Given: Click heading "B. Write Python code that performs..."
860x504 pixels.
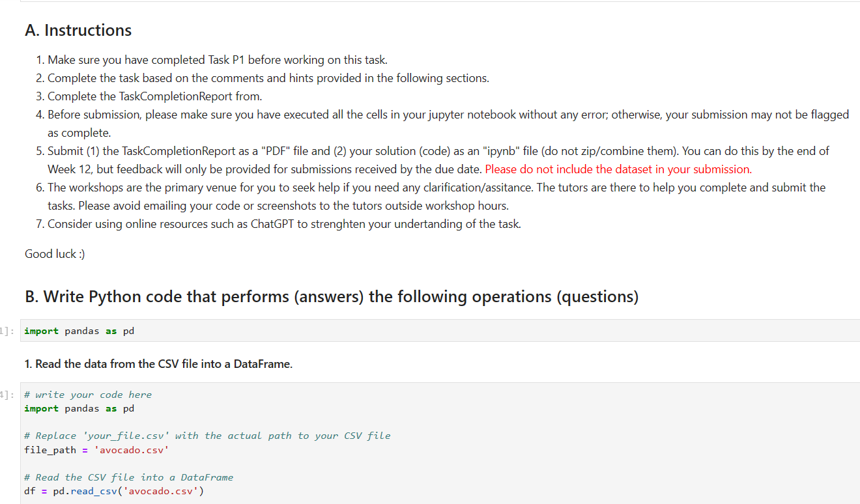Looking at the screenshot, I should tap(332, 297).
